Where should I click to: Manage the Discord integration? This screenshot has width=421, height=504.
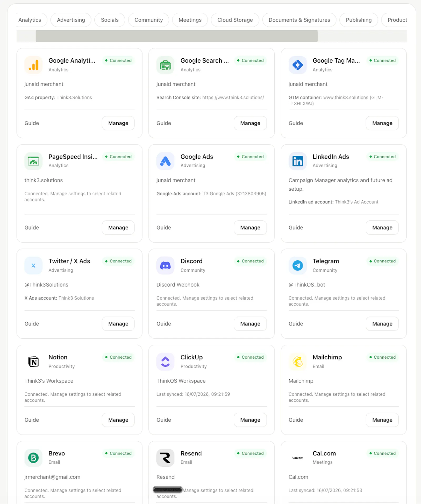point(250,324)
